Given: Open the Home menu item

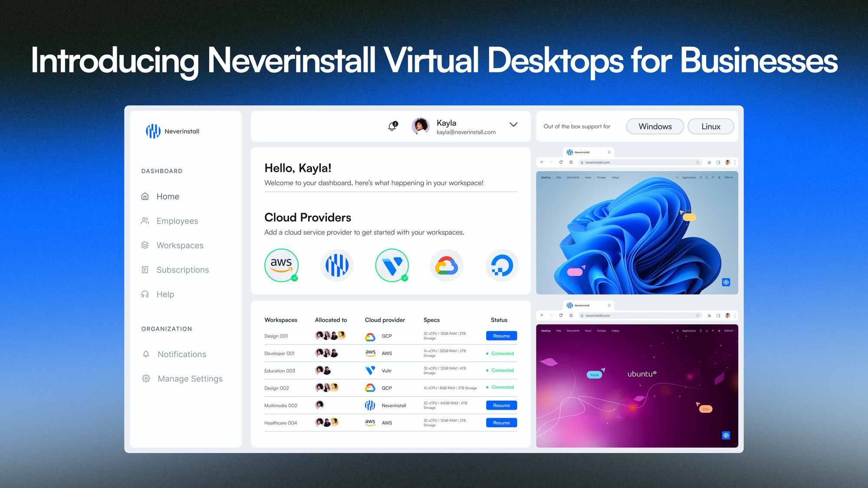Looking at the screenshot, I should click(168, 197).
